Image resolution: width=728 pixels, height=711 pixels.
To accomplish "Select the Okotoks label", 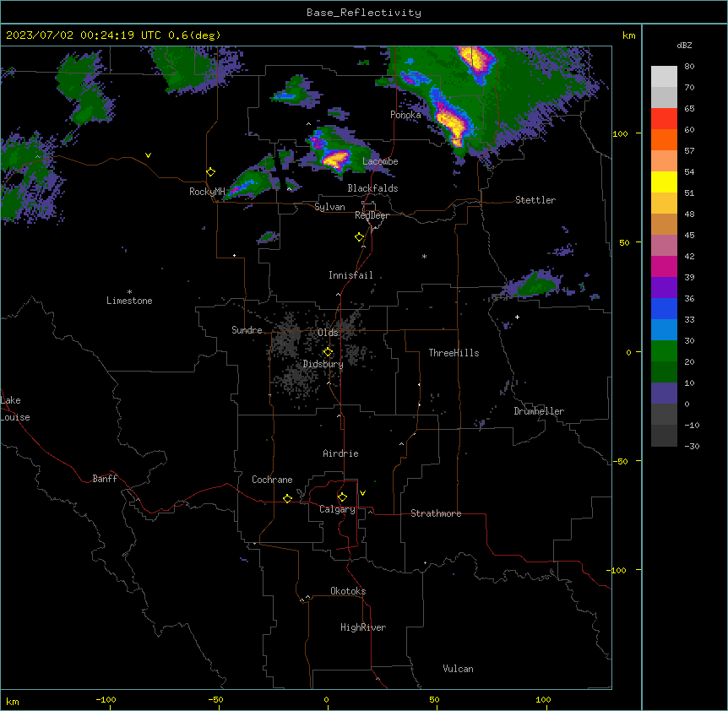I will pyautogui.click(x=348, y=591).
